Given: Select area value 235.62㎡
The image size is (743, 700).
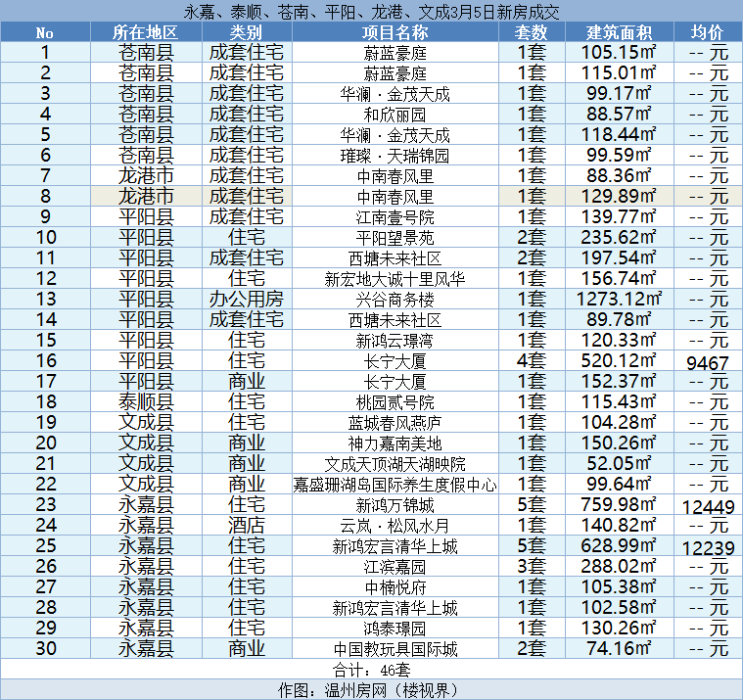Looking at the screenshot, I should pos(619,238).
